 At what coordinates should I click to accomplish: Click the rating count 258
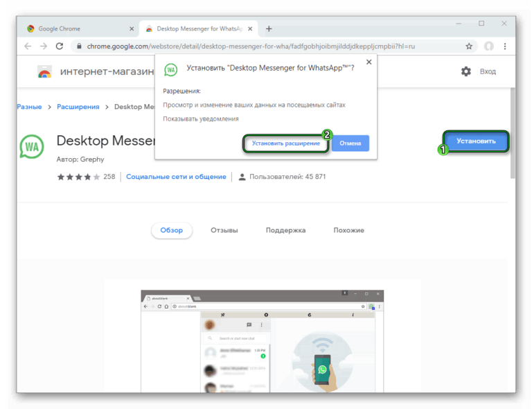109,177
